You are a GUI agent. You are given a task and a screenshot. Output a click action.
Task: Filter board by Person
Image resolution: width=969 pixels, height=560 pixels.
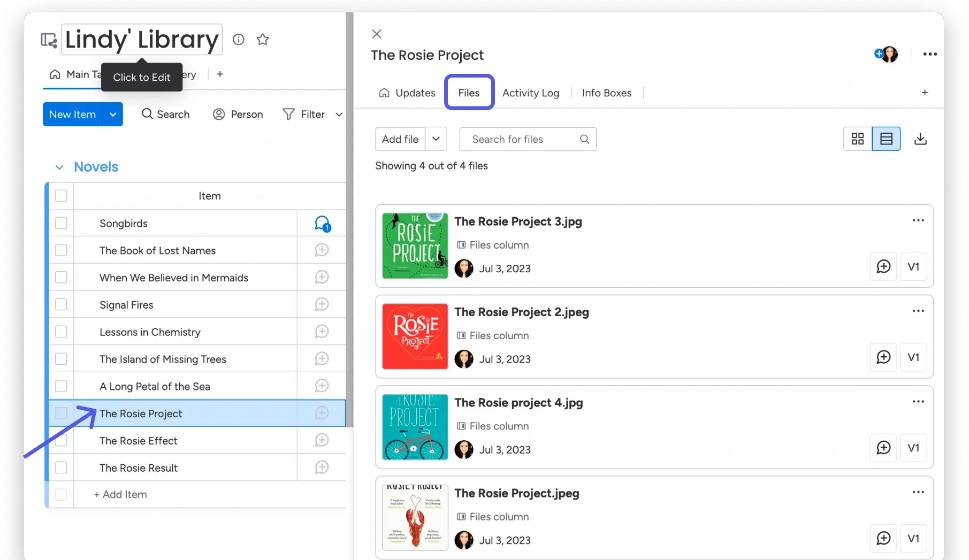tap(238, 114)
